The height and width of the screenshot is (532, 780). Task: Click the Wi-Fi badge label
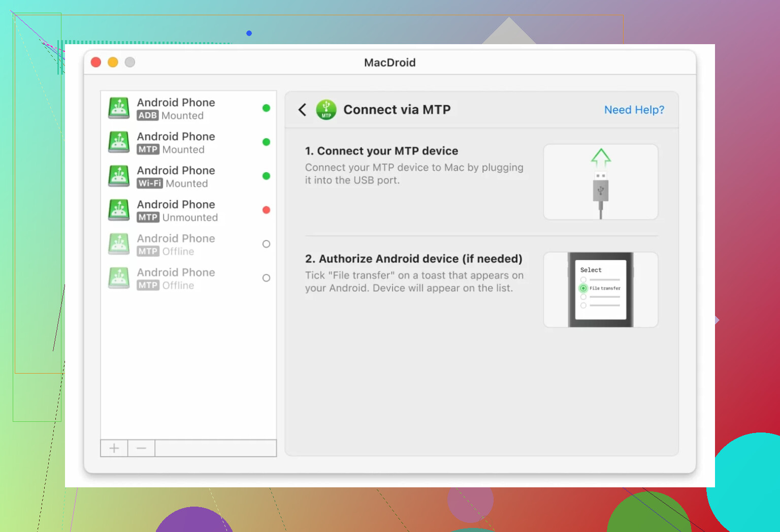click(150, 184)
